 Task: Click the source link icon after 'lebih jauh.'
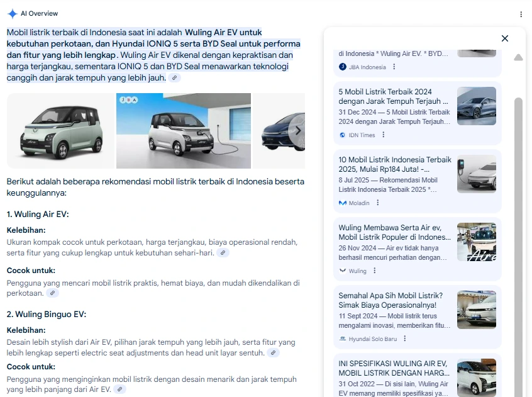(x=174, y=78)
